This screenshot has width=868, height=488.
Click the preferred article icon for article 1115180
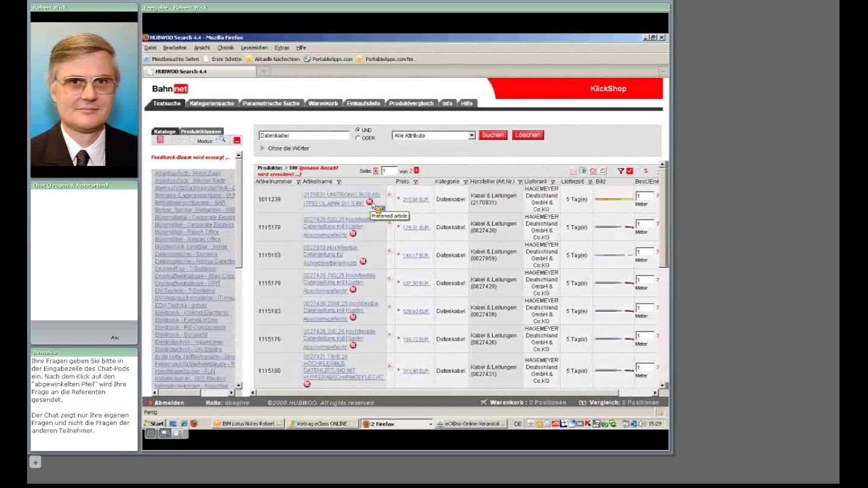[307, 384]
